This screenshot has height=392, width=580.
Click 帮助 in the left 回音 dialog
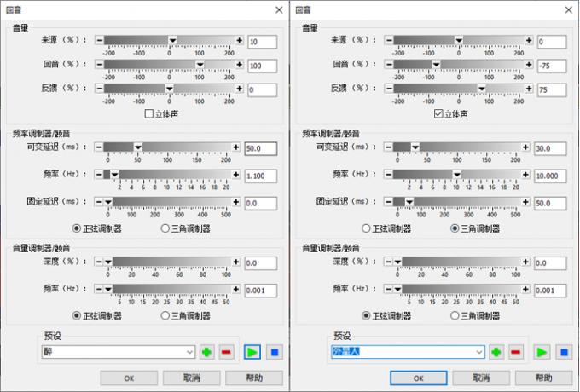(254, 378)
